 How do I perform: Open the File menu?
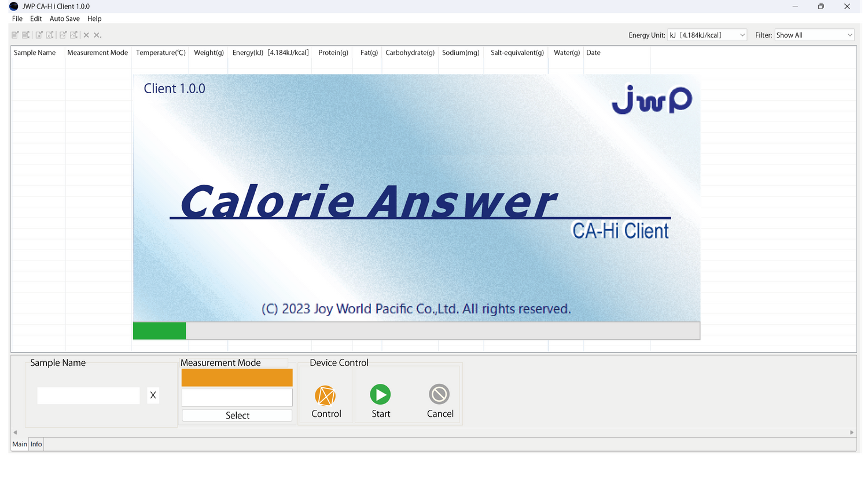point(17,19)
